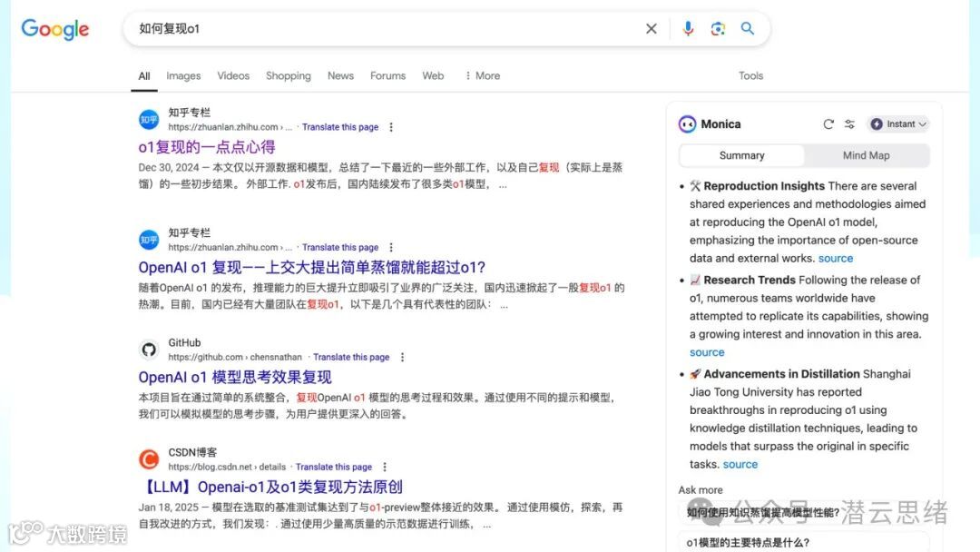Open options menu for 上交大 distillation result
The height and width of the screenshot is (552, 980).
(x=391, y=248)
